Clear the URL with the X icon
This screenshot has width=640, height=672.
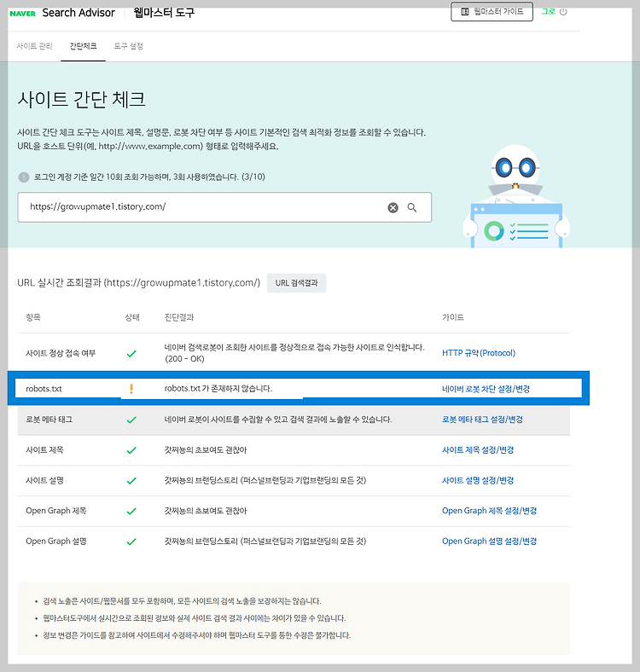(x=393, y=208)
